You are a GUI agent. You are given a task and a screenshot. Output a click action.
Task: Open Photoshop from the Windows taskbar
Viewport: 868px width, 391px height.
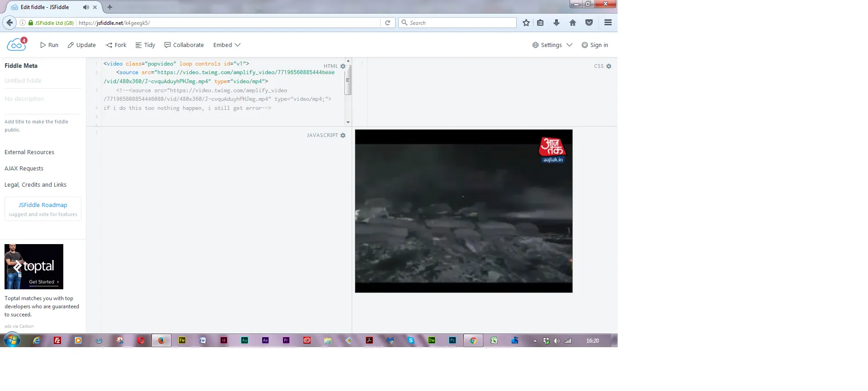pos(452,340)
